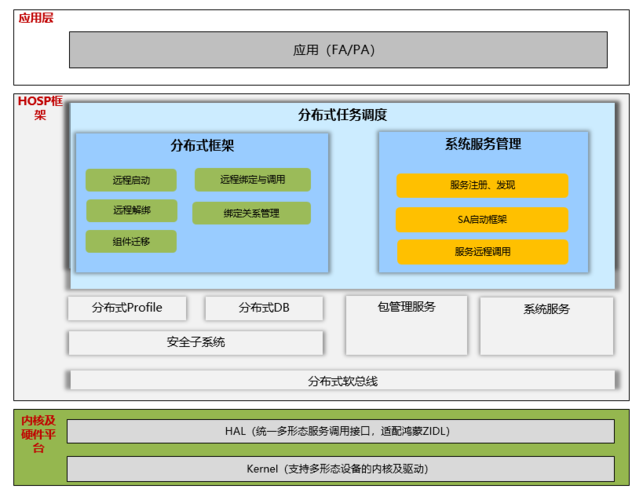643x500 pixels.
Task: Select the HAL 统一多形态服务调用接口 bar
Action: point(341,431)
